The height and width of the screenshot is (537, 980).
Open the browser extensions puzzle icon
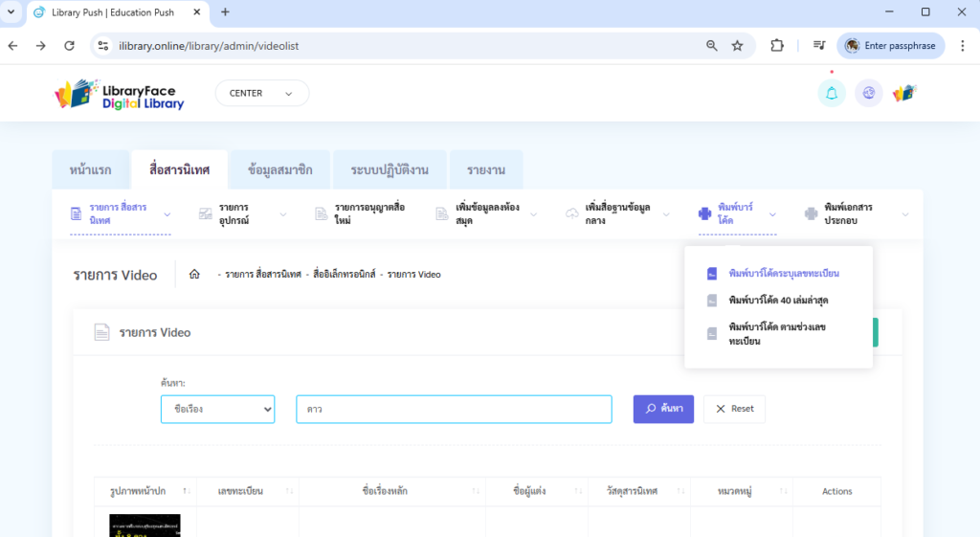(777, 46)
